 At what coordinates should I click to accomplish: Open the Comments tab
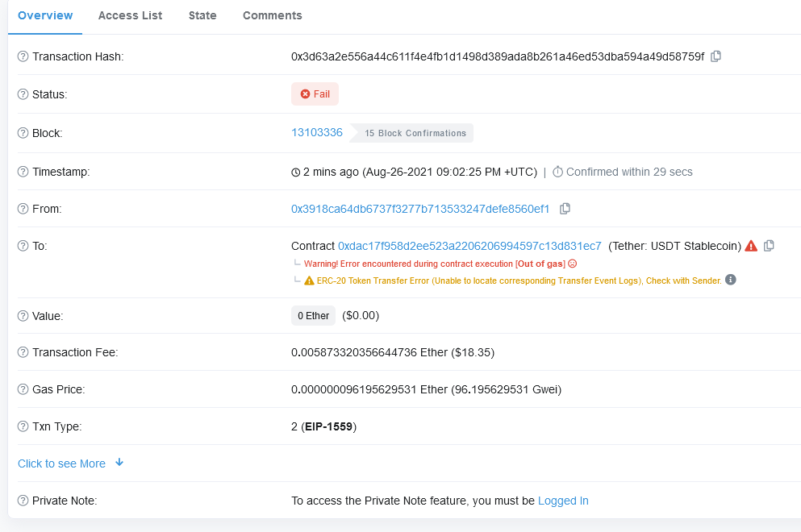pyautogui.click(x=273, y=15)
